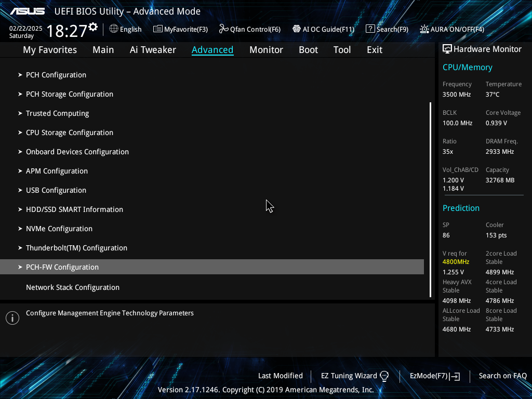This screenshot has width=532, height=399.
Task: Click the Version 2.17.1246 copyright text
Action: pyautogui.click(x=265, y=390)
